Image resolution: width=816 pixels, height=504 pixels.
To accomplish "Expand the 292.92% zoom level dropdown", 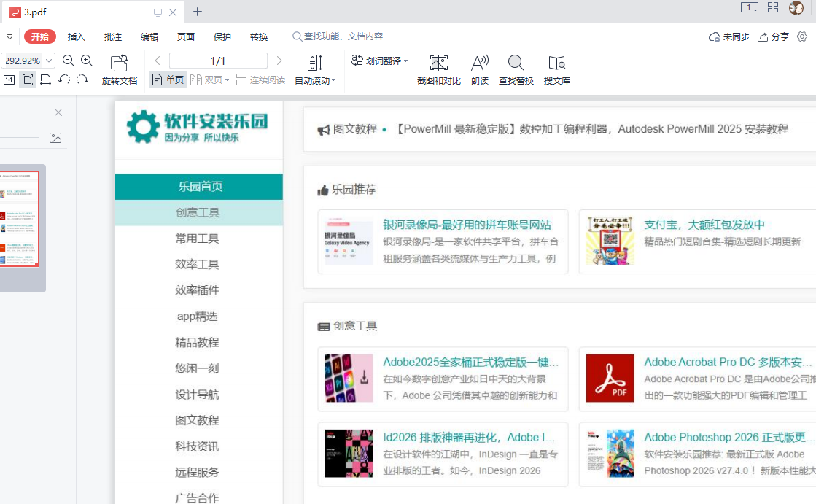I will pyautogui.click(x=49, y=61).
